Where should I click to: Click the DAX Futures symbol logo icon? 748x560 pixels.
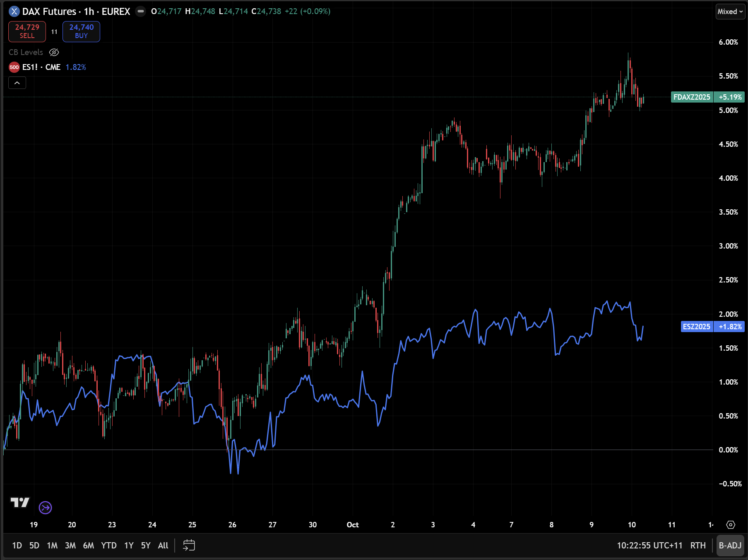[x=14, y=12]
